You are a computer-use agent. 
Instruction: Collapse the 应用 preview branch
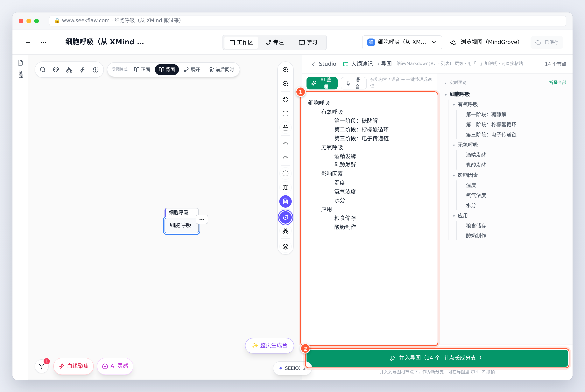[x=454, y=216]
